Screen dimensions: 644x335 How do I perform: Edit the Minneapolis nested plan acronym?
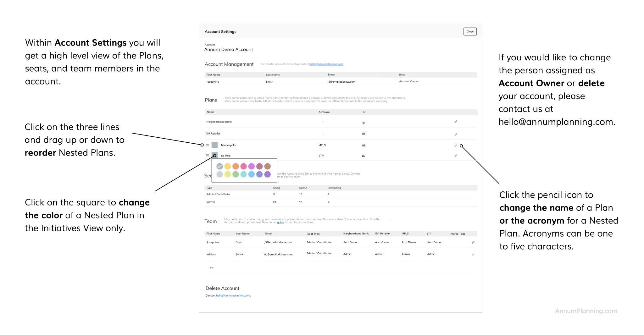coord(456,146)
